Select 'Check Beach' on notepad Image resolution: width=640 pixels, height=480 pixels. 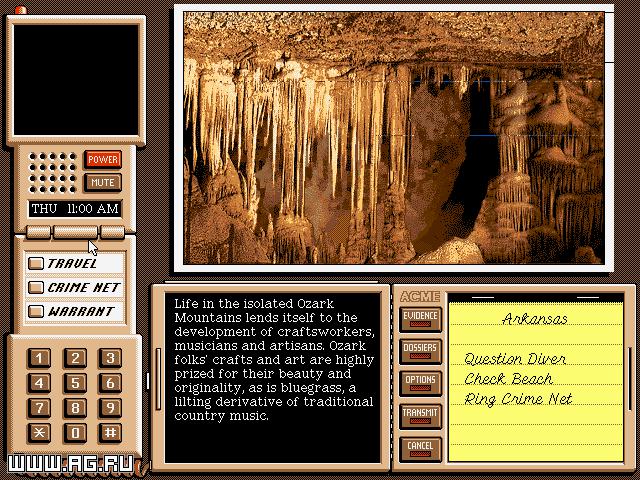[509, 379]
